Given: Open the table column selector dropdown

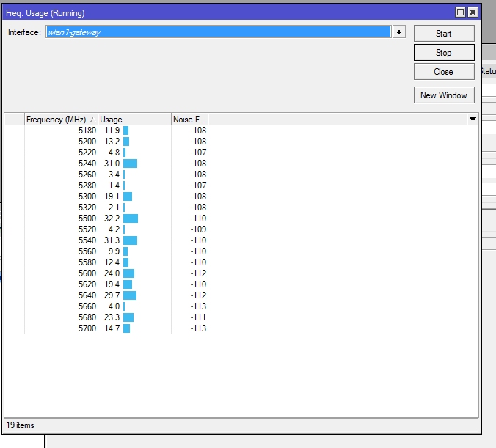Looking at the screenshot, I should (473, 119).
